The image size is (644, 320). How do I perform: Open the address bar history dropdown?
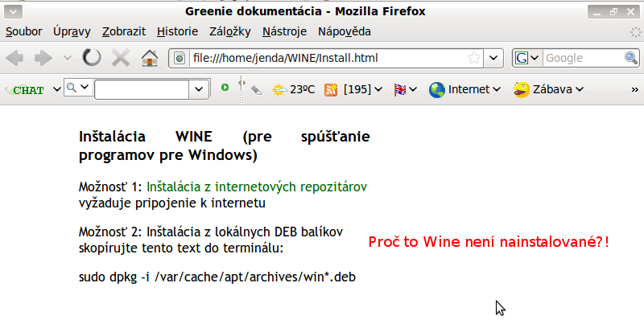click(493, 58)
